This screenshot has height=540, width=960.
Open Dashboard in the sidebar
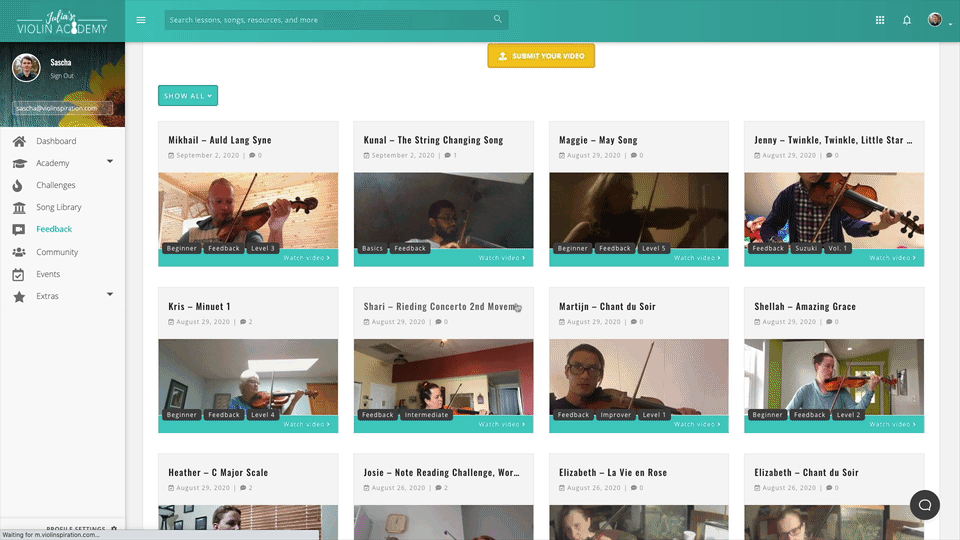point(56,141)
